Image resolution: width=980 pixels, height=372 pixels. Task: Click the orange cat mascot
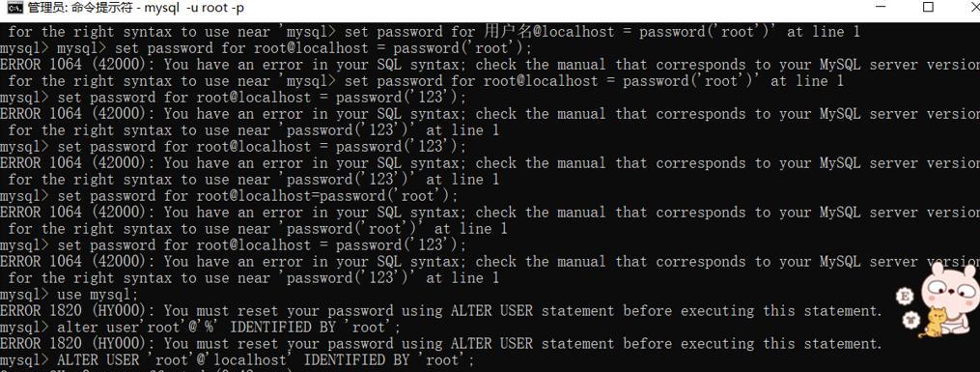point(933,324)
